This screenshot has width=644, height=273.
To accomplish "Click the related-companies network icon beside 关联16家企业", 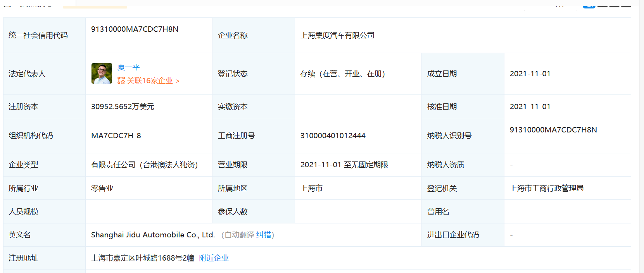I will [x=121, y=81].
